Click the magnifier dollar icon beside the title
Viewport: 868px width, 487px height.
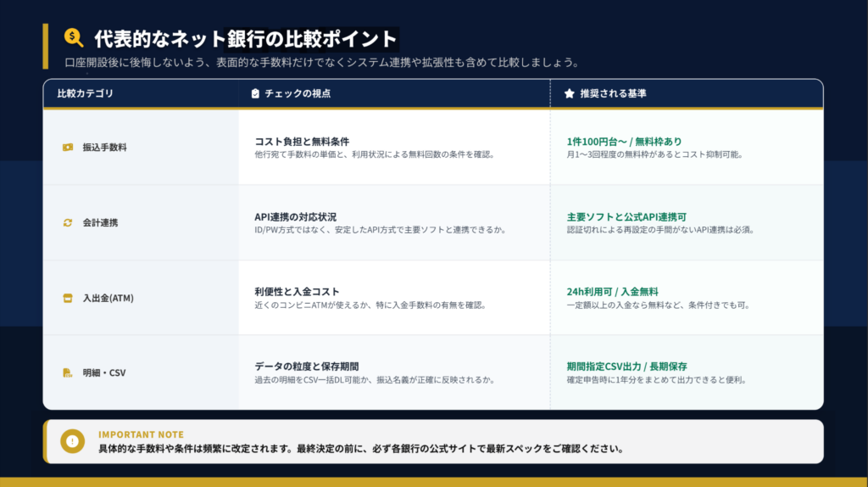click(x=74, y=37)
